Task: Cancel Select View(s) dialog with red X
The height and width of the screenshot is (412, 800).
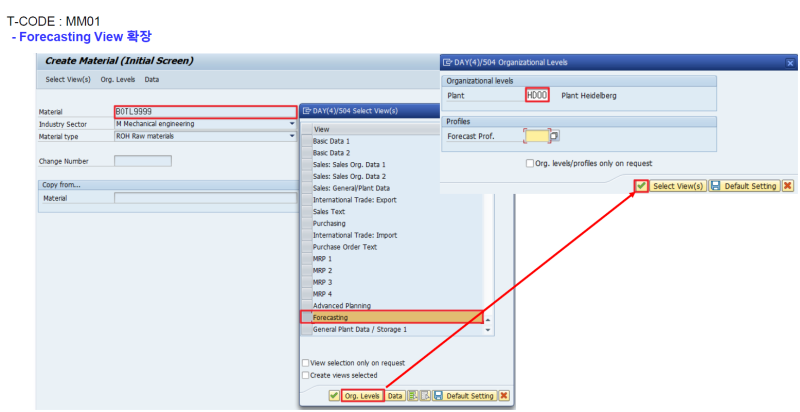Action: [504, 396]
